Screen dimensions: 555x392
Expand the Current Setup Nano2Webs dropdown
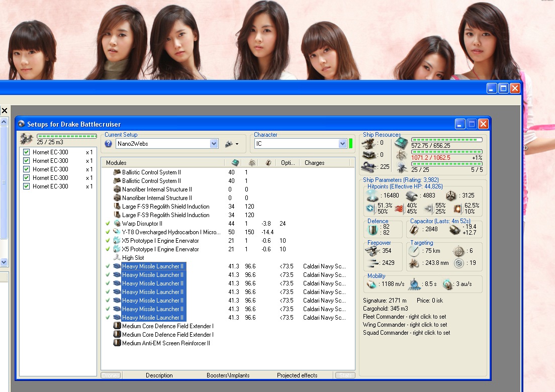pyautogui.click(x=214, y=144)
